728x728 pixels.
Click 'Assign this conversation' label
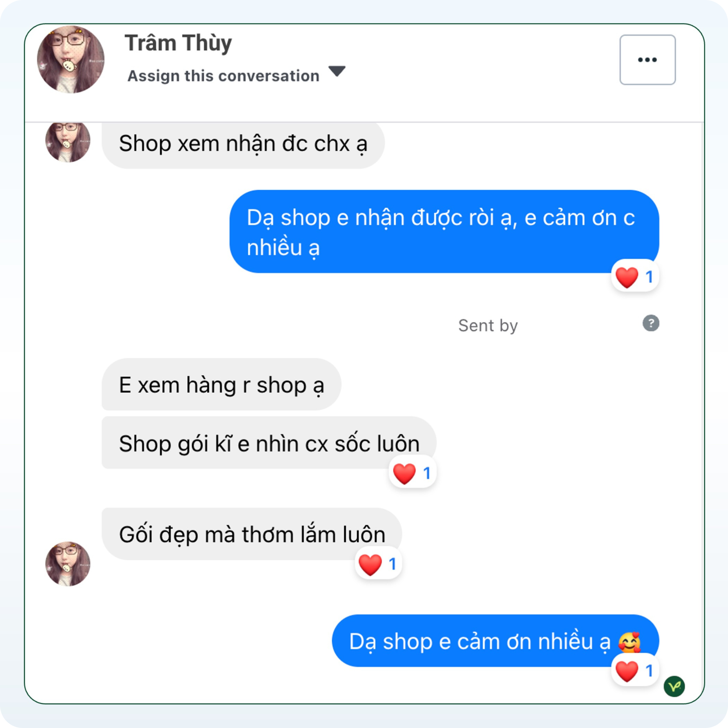(224, 76)
